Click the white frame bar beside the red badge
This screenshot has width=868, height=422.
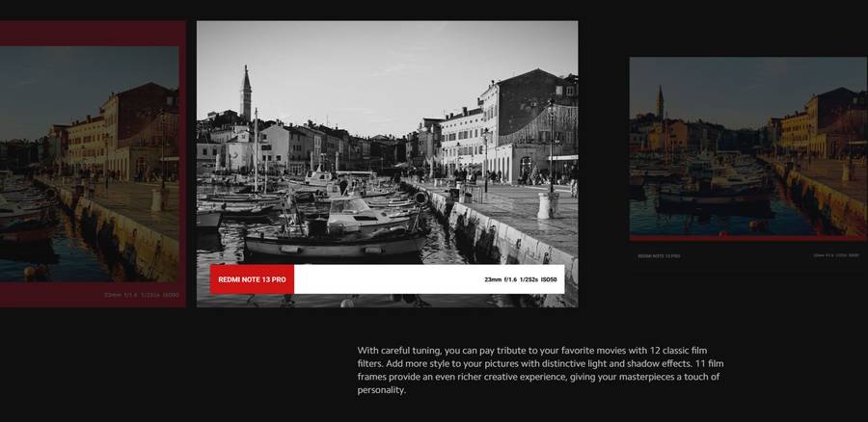pos(386,279)
